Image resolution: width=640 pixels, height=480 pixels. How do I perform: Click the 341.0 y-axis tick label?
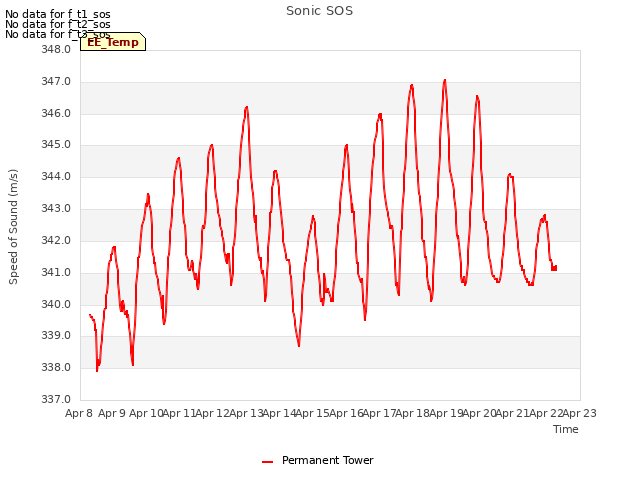(56, 272)
